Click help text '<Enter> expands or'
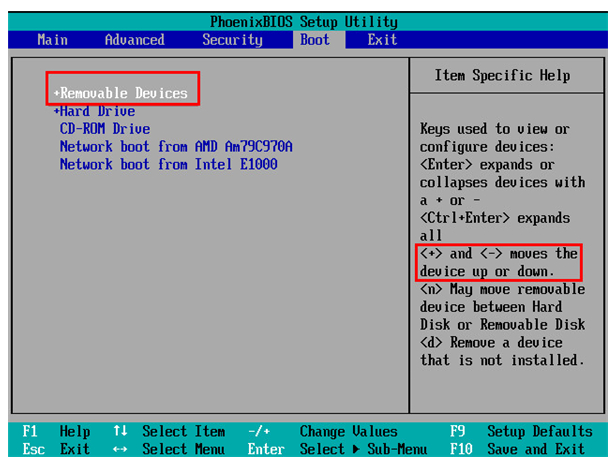The height and width of the screenshot is (461, 616). 487,165
